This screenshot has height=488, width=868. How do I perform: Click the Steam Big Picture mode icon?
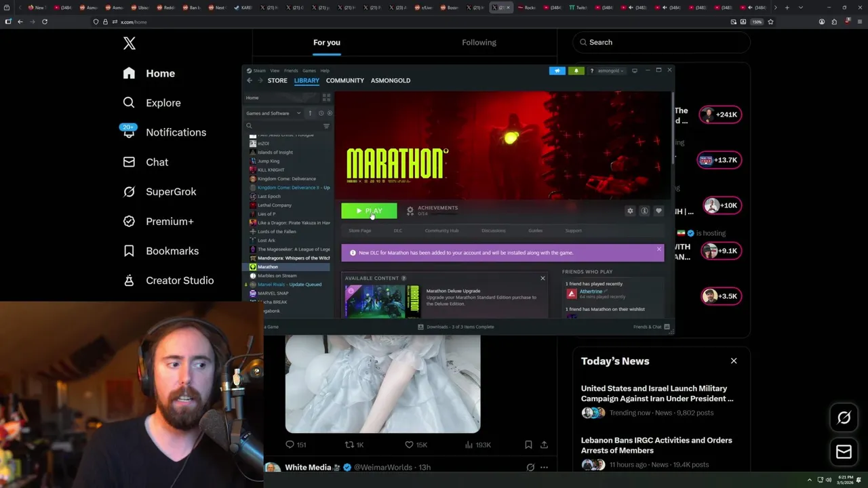pos(635,70)
